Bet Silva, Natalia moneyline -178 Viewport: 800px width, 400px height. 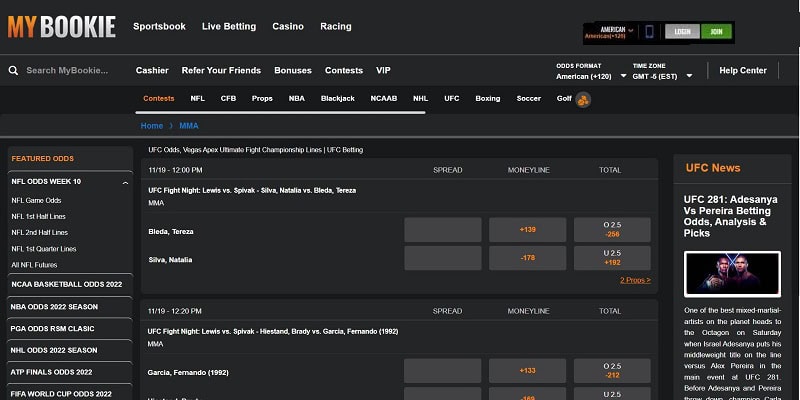point(528,258)
